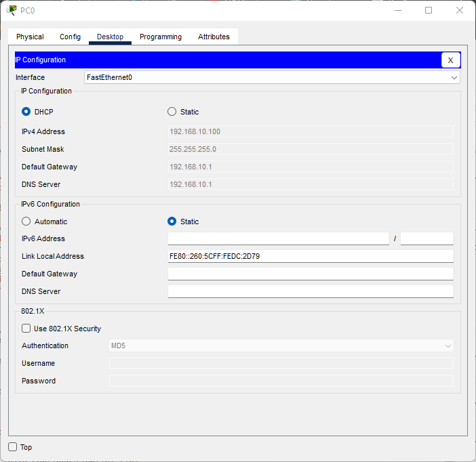Click the Link Local Address field

coord(310,256)
